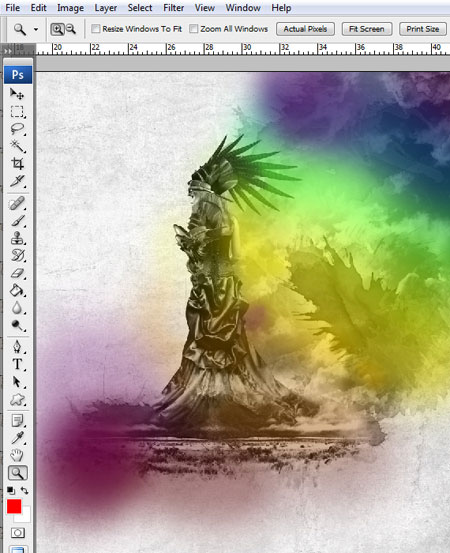Select the Lasso tool

point(17,129)
